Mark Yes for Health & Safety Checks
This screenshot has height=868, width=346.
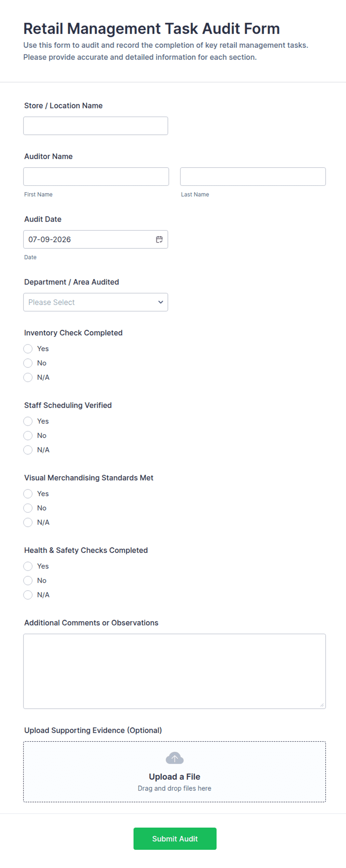tap(28, 566)
